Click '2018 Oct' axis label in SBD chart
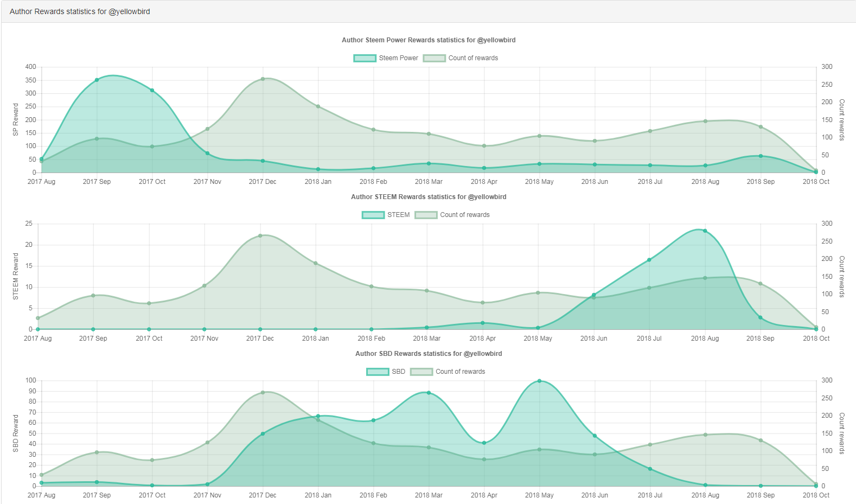856x504 pixels. tap(816, 495)
